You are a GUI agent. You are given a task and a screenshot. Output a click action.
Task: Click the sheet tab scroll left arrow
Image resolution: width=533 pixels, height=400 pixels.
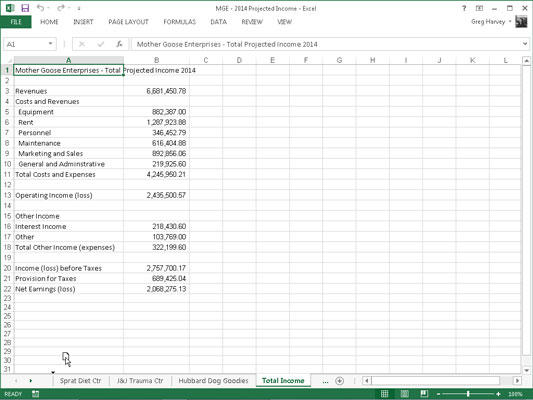point(16,381)
